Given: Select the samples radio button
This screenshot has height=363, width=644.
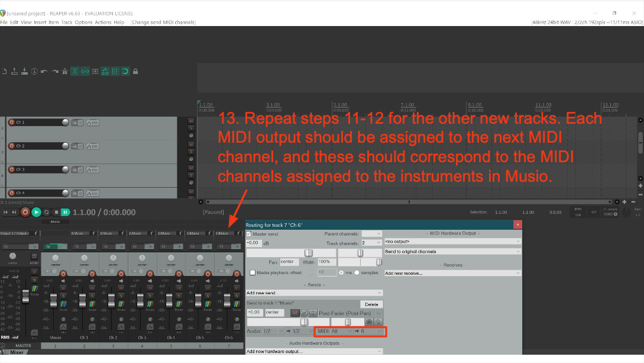Looking at the screenshot, I should click(x=357, y=272).
